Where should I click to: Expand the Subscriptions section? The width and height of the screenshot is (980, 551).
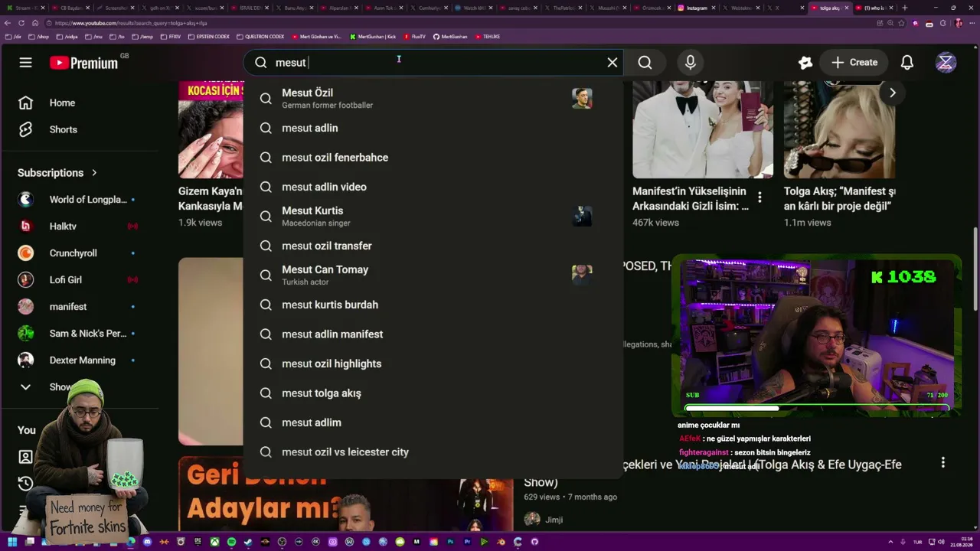pos(57,173)
